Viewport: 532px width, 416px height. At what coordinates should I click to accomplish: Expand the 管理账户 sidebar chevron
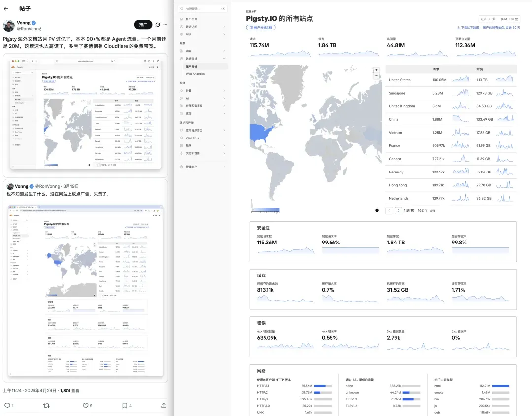(x=224, y=167)
